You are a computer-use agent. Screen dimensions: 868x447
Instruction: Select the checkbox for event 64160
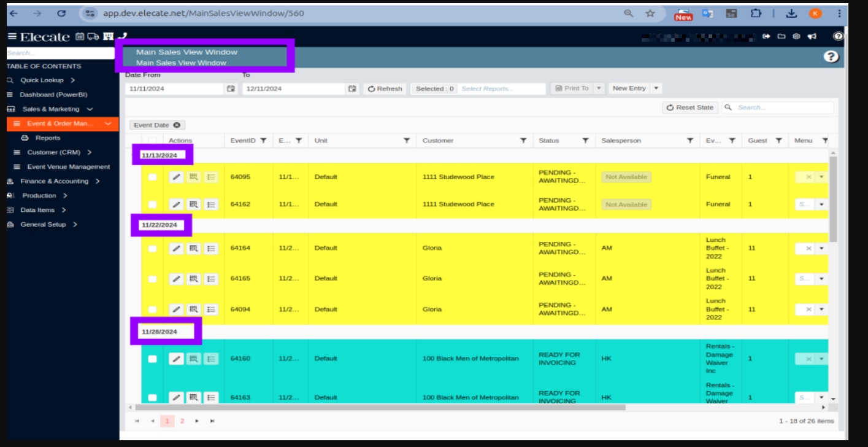click(x=152, y=359)
